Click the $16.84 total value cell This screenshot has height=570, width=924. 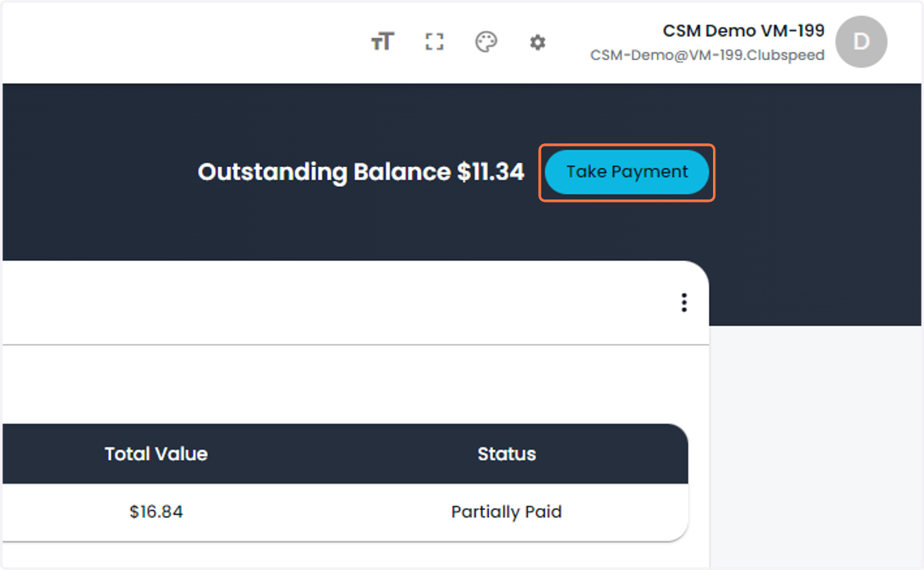pos(156,511)
